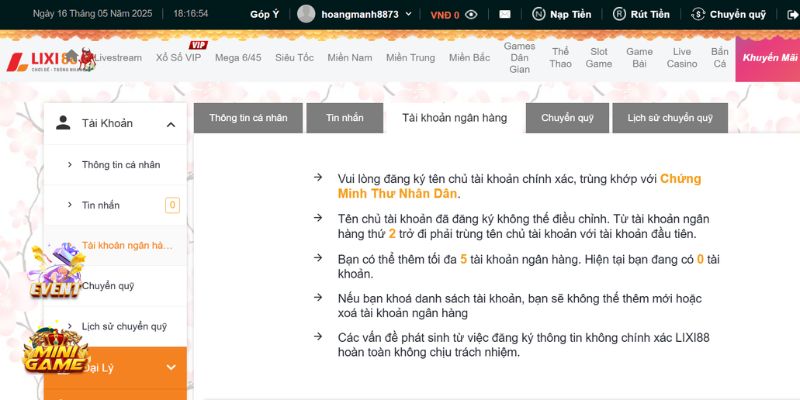Open the Live Casino menu
The height and width of the screenshot is (400, 800).
pyautogui.click(x=682, y=58)
